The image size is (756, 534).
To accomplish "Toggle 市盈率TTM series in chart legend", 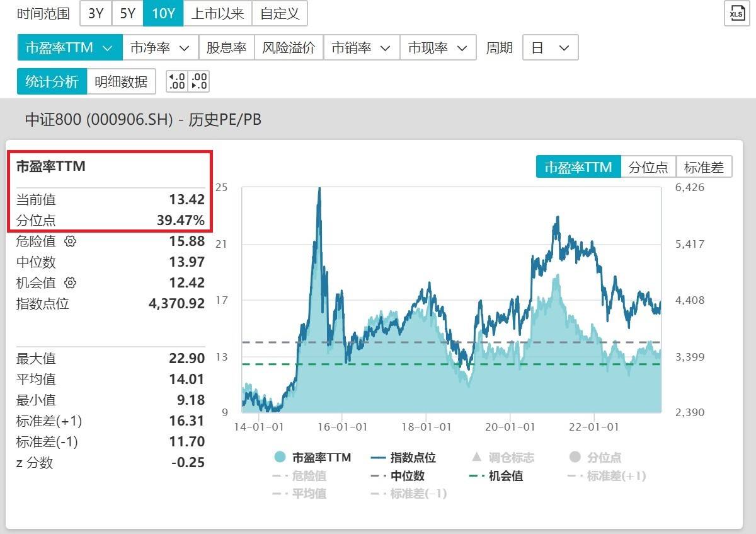I will [312, 457].
